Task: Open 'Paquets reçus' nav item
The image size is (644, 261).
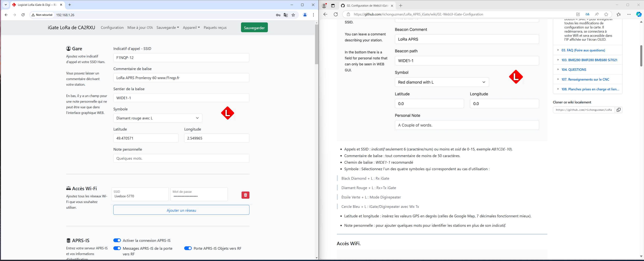Action: 215,27
